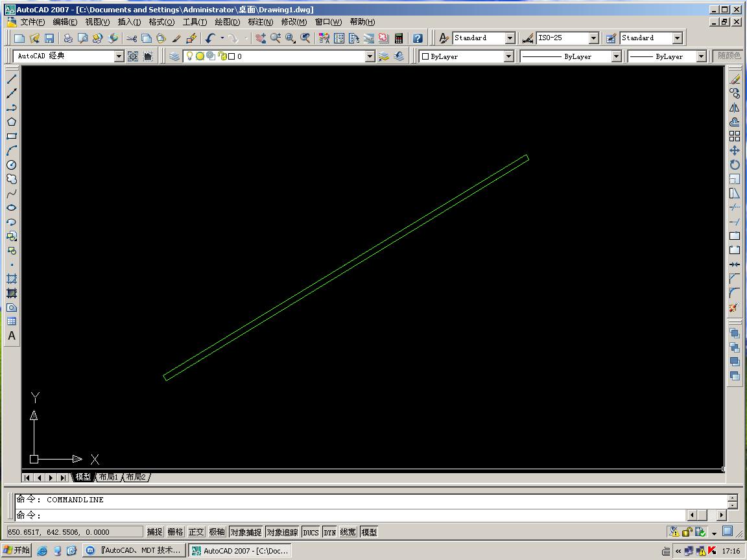Switch to the 布局2 layout tab
Screen dimensions: 747x560
point(136,476)
